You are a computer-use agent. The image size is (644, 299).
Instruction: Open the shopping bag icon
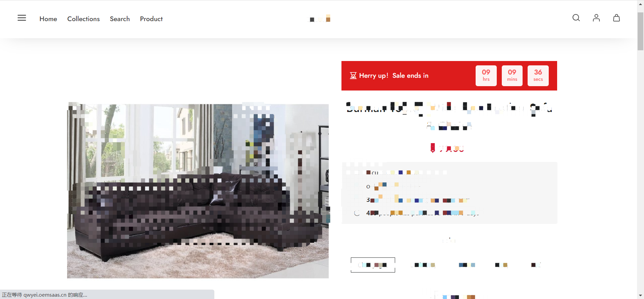(x=616, y=18)
